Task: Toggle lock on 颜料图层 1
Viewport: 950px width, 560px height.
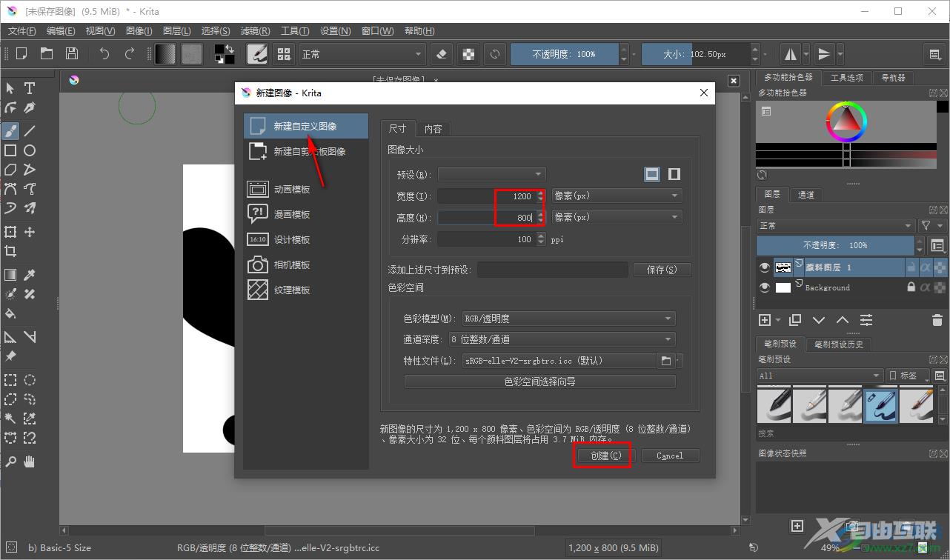Action: pos(911,267)
